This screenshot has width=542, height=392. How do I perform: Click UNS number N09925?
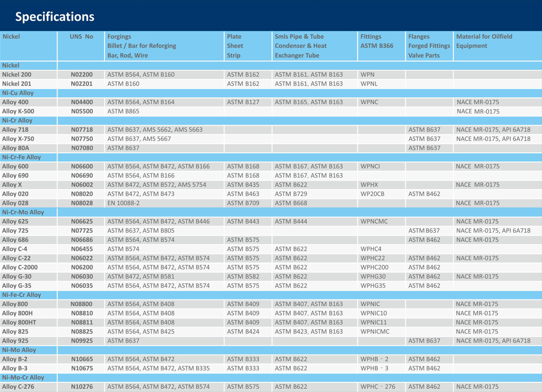pos(82,341)
